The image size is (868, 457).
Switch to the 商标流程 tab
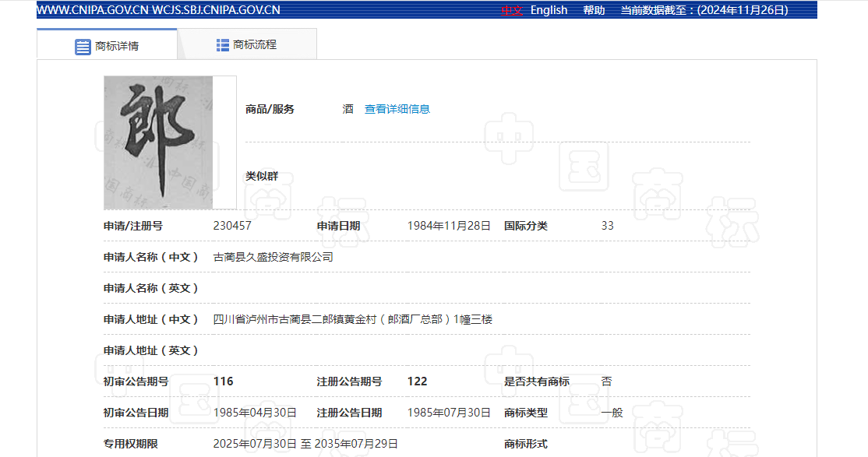247,44
